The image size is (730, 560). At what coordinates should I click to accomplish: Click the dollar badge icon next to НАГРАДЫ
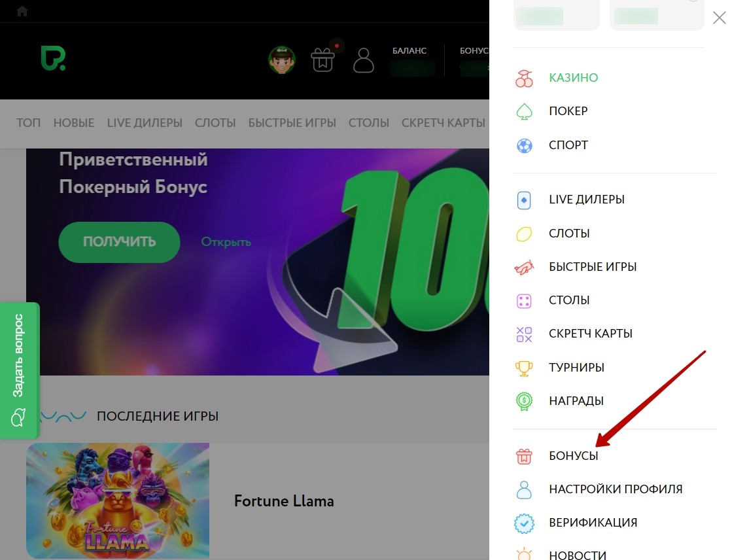click(x=524, y=400)
